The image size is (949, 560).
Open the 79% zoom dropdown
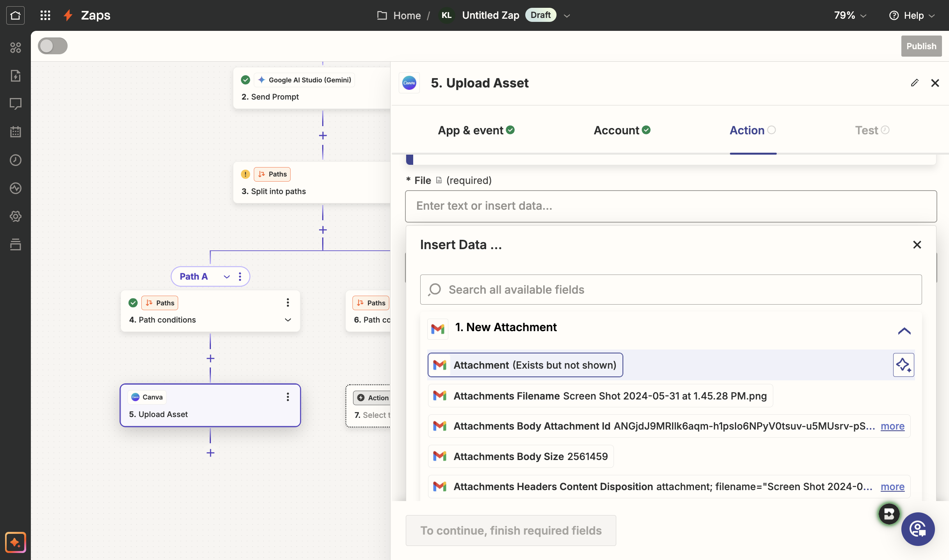point(850,15)
